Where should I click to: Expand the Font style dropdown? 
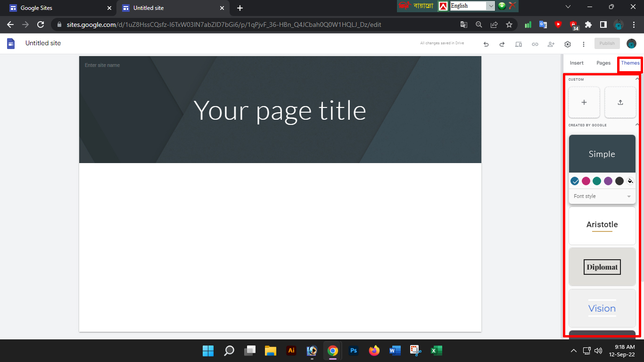pyautogui.click(x=602, y=196)
